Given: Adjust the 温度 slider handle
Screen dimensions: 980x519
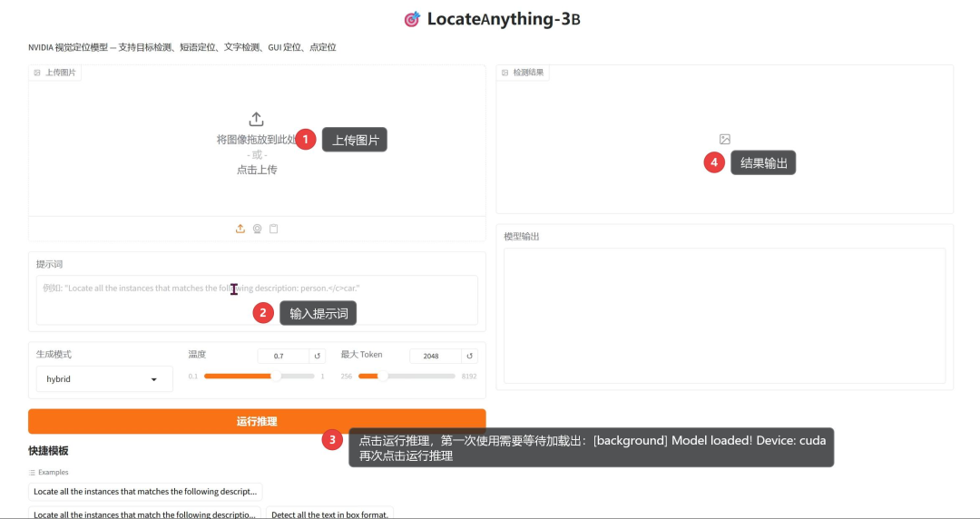Looking at the screenshot, I should (276, 376).
